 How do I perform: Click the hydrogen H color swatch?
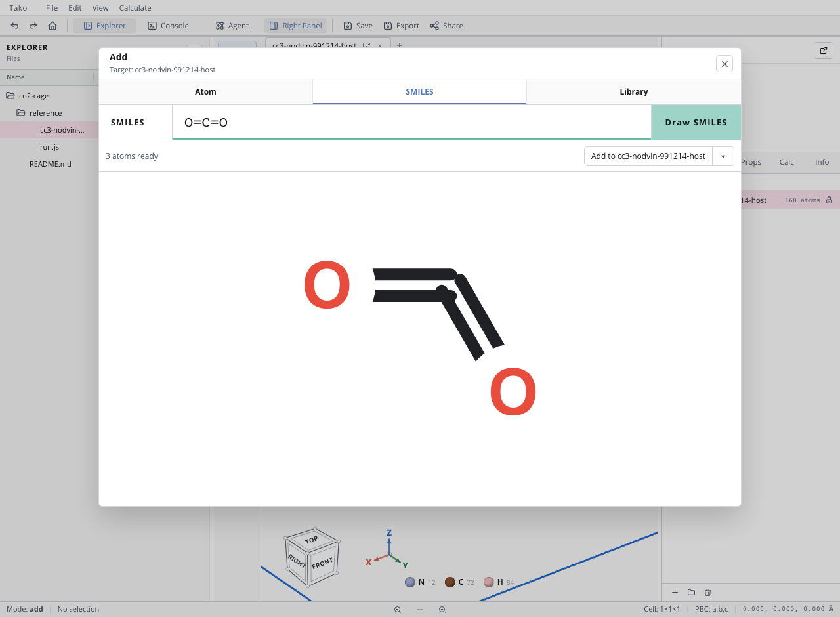[x=489, y=582]
